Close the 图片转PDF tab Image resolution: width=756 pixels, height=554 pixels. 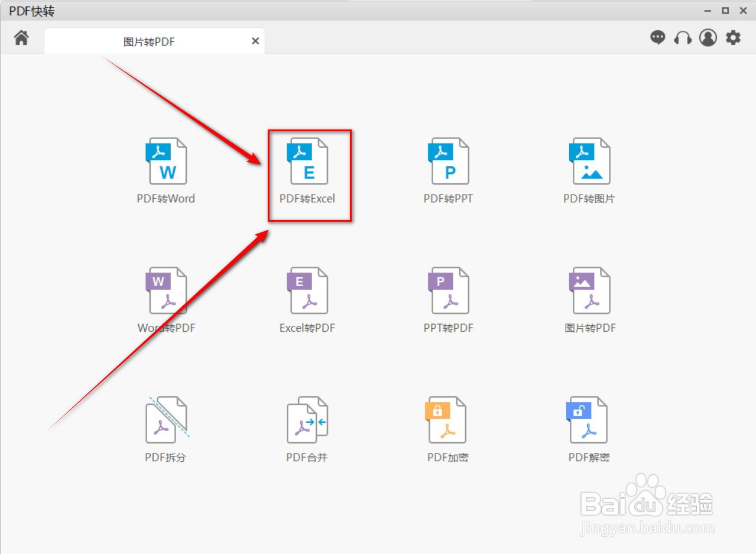click(x=255, y=41)
